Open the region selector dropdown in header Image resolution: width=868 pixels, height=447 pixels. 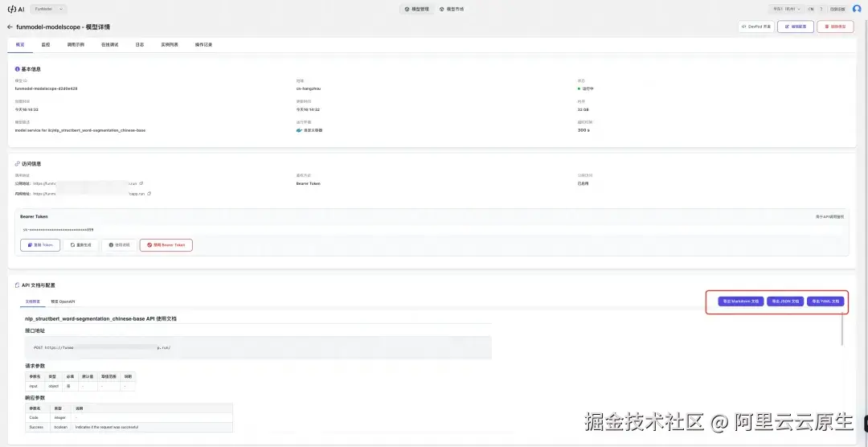pyautogui.click(x=787, y=9)
